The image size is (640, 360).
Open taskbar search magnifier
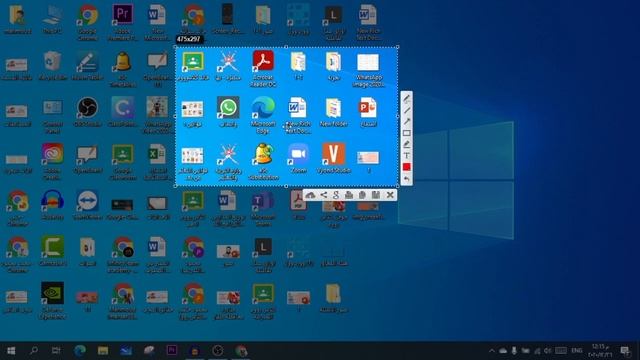(34, 351)
